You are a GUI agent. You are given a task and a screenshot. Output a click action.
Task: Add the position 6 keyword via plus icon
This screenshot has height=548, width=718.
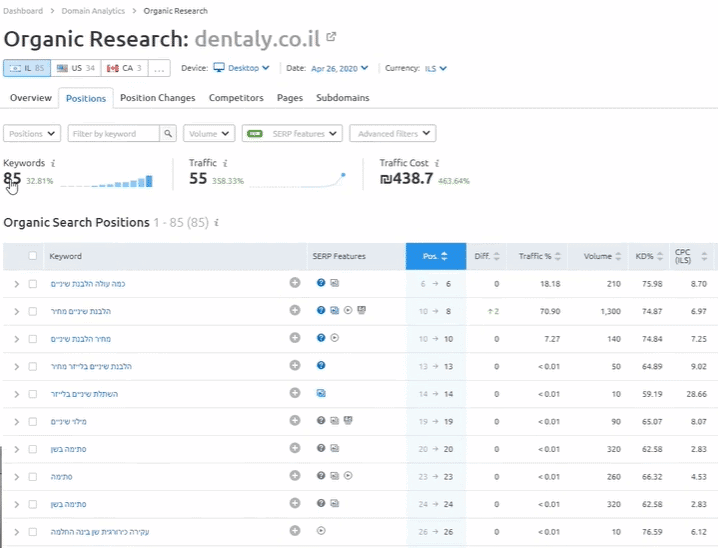295,283
